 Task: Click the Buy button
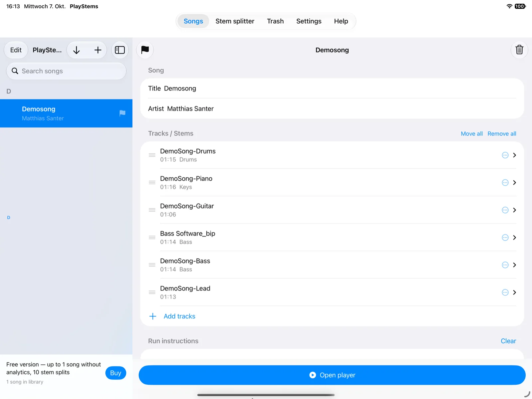[x=116, y=373]
